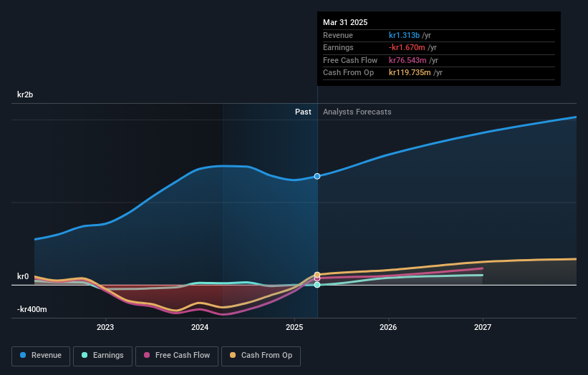This screenshot has height=375, width=588.
Task: Click the 2024 x-axis label
Action: (200, 327)
